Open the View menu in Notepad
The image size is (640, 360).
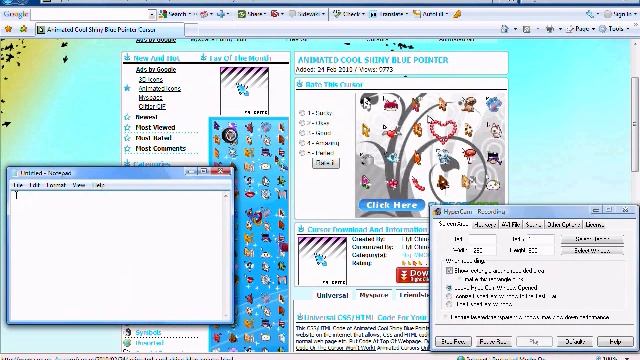point(79,185)
